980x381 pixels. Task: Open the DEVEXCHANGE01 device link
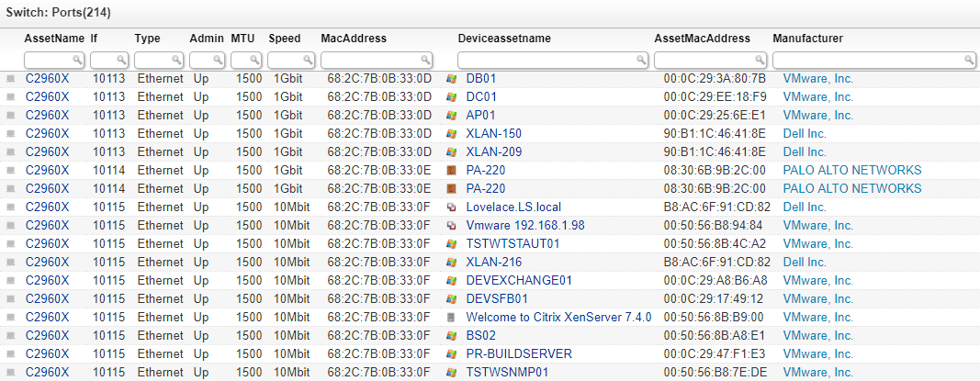(x=519, y=280)
